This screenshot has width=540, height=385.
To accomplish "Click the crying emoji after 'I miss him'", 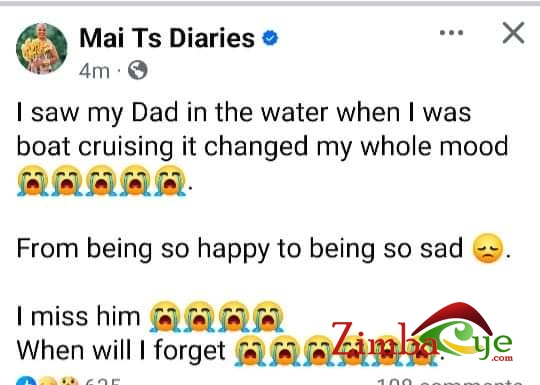I will coord(165,316).
